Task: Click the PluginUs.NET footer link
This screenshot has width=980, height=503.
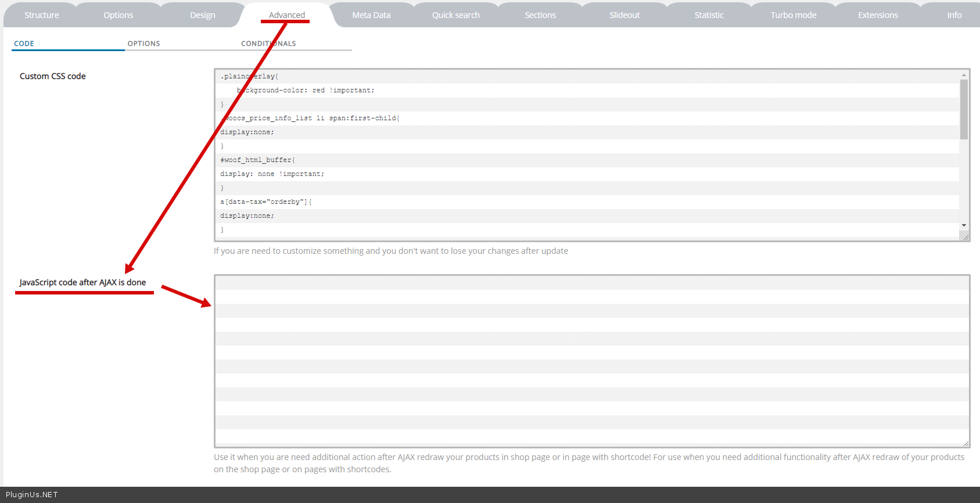Action: coord(32,495)
